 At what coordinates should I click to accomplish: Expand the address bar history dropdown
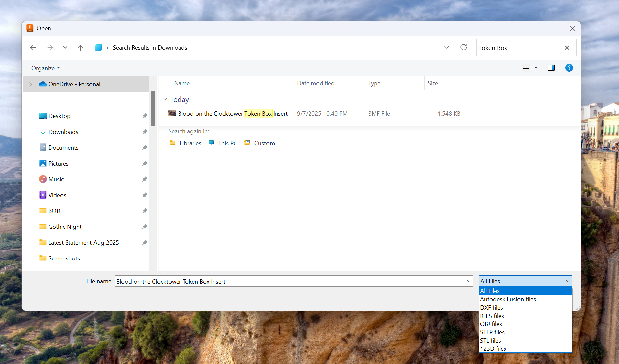(447, 47)
